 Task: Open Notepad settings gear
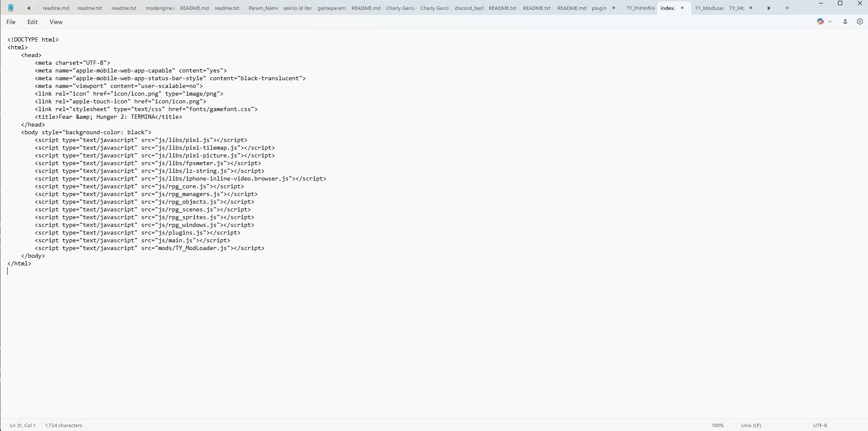[859, 21]
